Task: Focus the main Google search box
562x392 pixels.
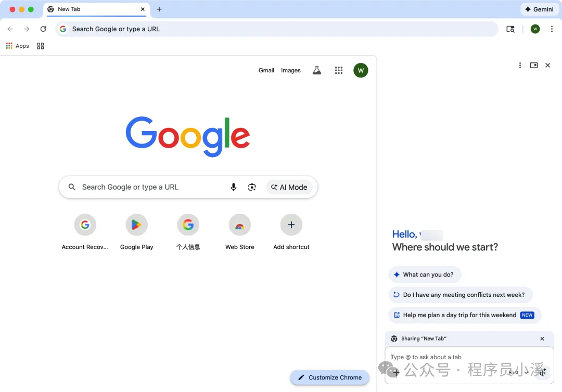Action: coord(188,187)
